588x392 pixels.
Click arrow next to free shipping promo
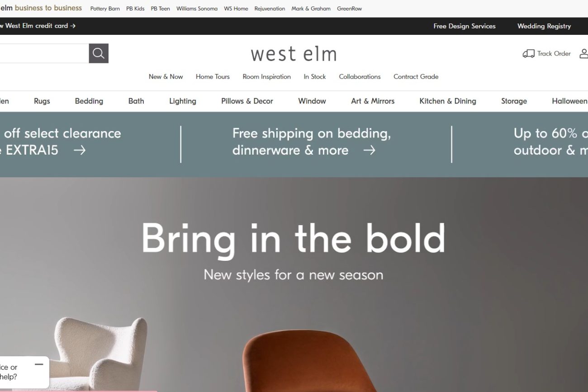pos(369,150)
